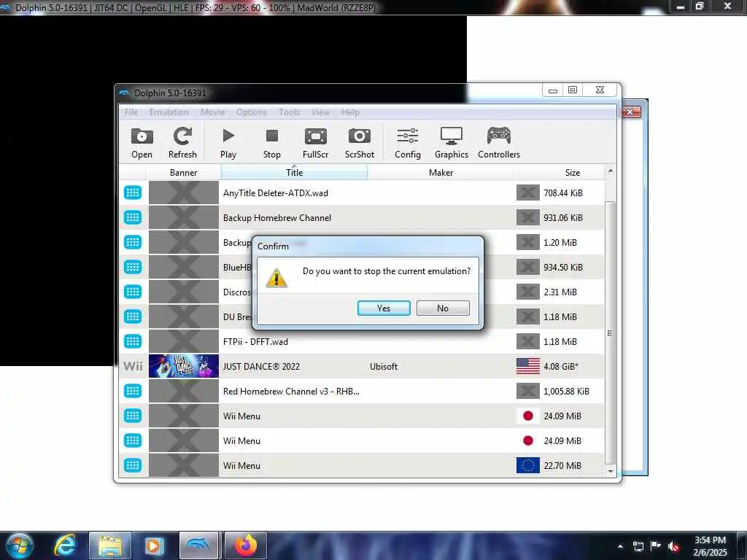Click missing banner placeholder on FTPii row
747x560 pixels.
click(x=183, y=341)
